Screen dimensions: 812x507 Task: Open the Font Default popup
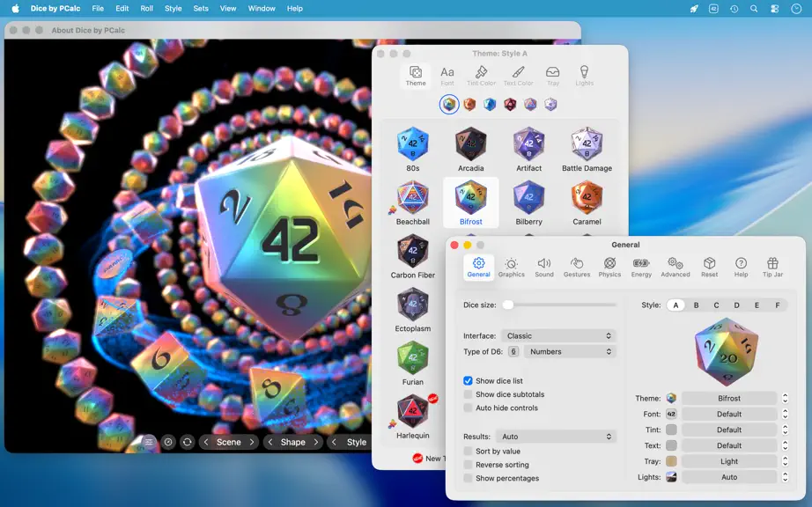click(729, 414)
